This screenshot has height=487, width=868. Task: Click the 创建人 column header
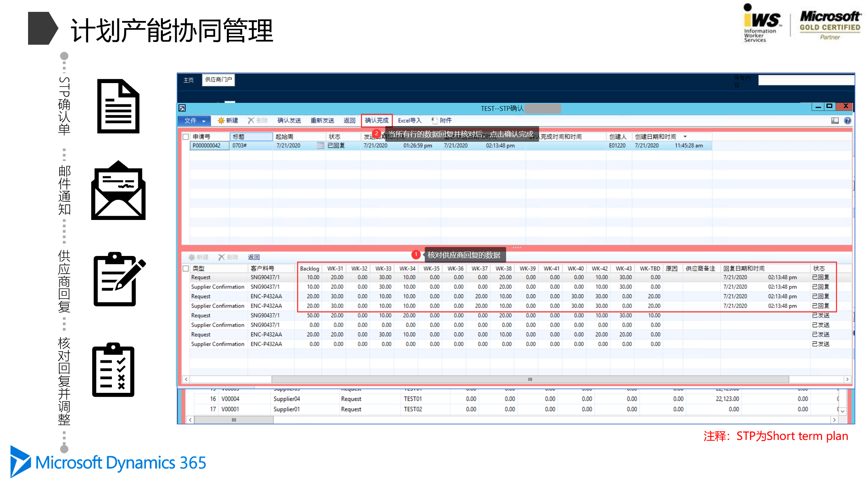619,136
